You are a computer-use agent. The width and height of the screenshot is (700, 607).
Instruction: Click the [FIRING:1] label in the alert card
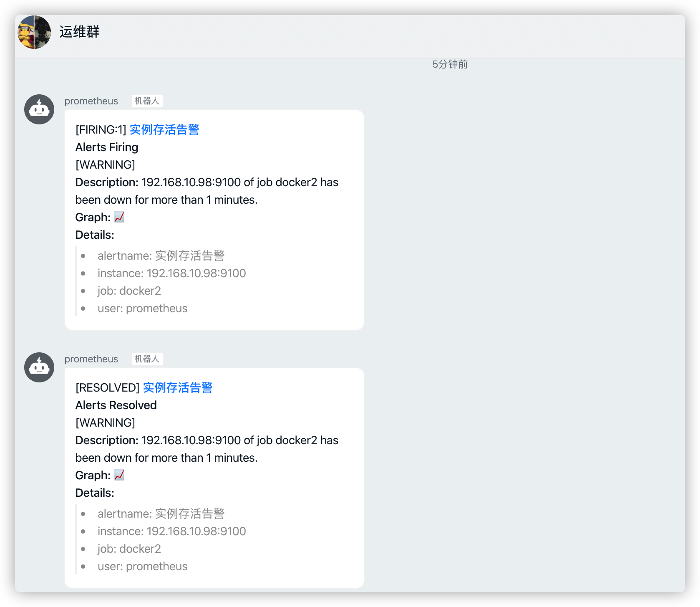(100, 130)
